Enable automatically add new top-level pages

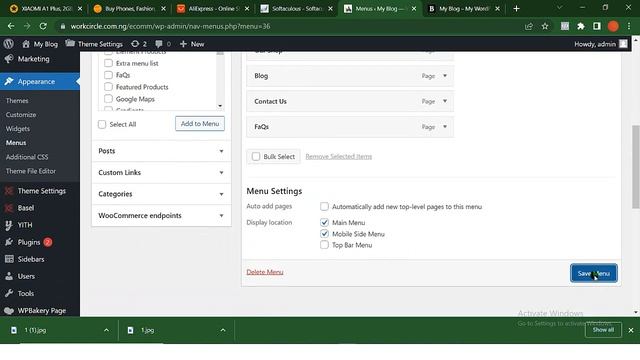324,207
